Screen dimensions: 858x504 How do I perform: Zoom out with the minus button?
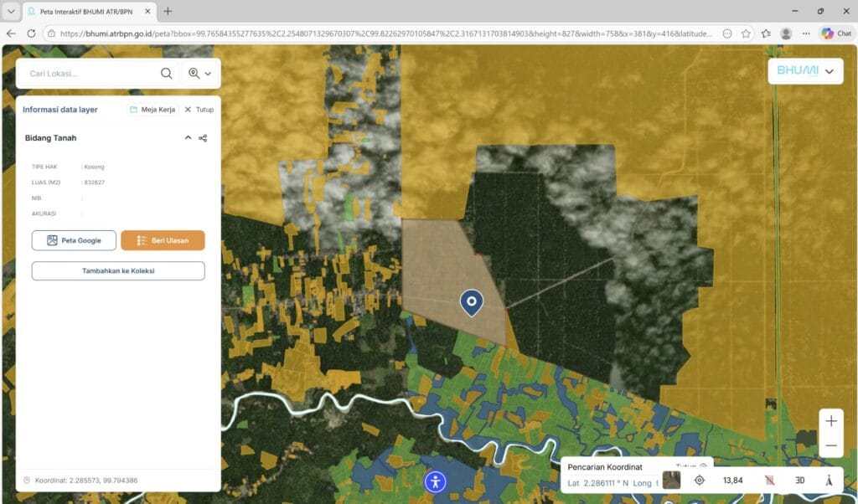pyautogui.click(x=830, y=445)
